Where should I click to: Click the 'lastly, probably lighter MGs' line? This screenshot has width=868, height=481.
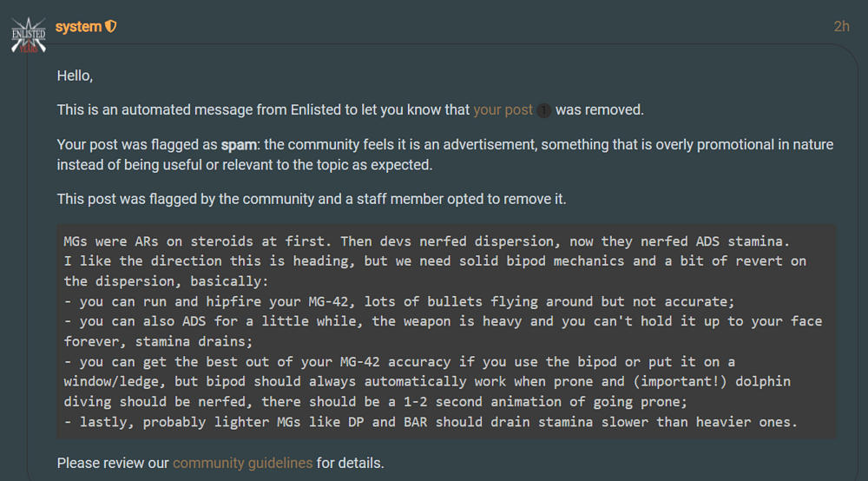(x=431, y=422)
